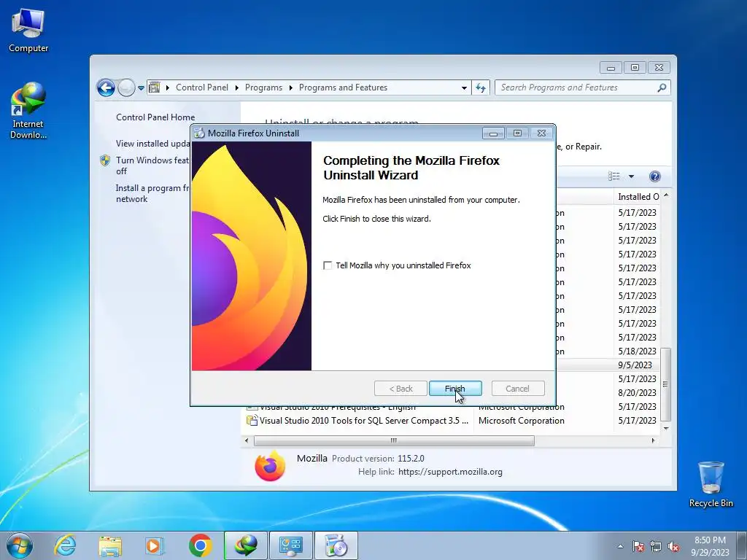This screenshot has height=560, width=747.
Task: Open the Recycle Bin desktop icon
Action: click(x=711, y=484)
